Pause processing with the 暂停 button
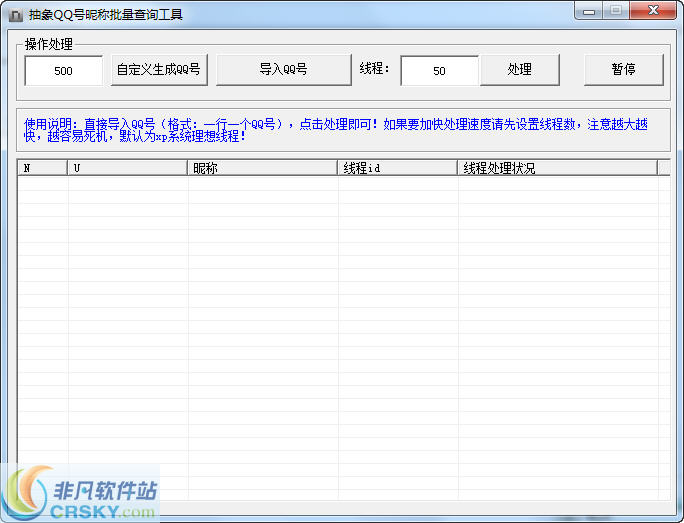This screenshot has height=523, width=684. coord(623,70)
